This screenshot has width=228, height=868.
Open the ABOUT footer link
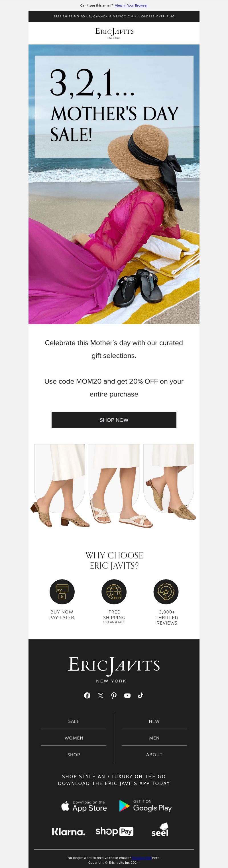click(154, 755)
